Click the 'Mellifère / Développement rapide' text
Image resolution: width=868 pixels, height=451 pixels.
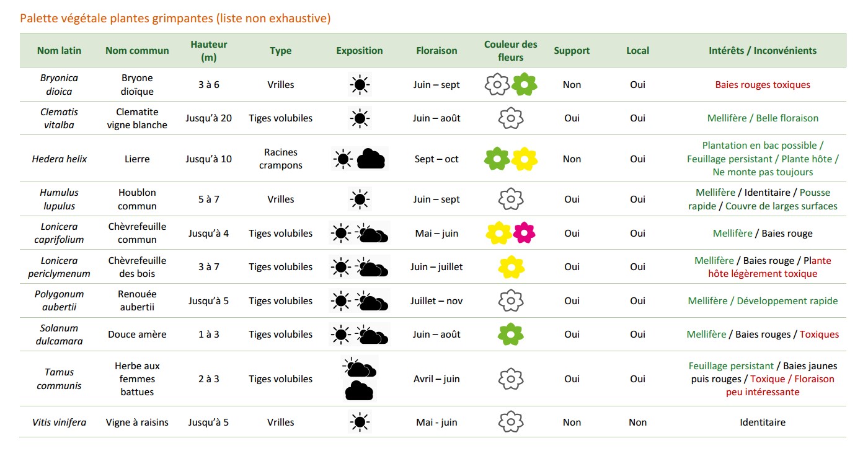click(763, 300)
